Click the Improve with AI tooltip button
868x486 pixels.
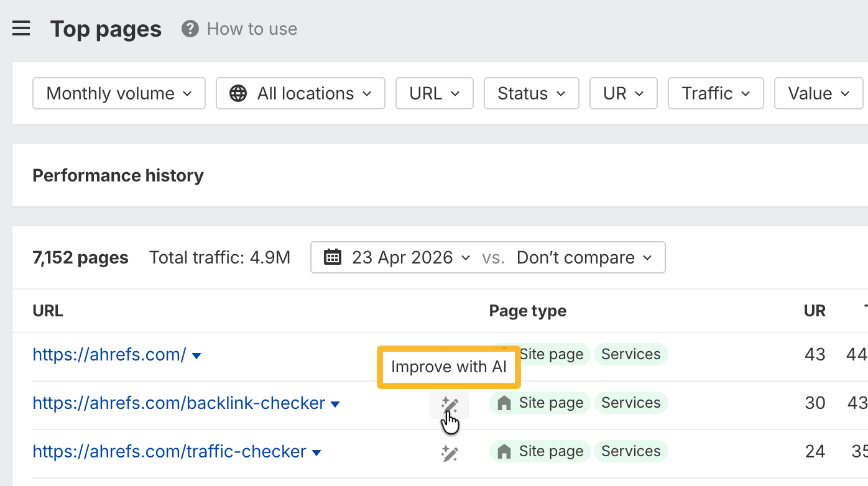point(449,367)
